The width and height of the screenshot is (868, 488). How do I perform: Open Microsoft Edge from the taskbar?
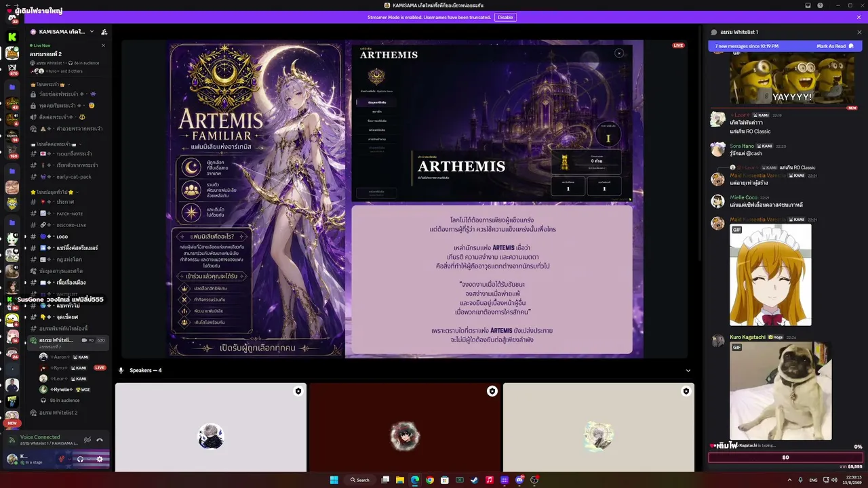click(415, 480)
